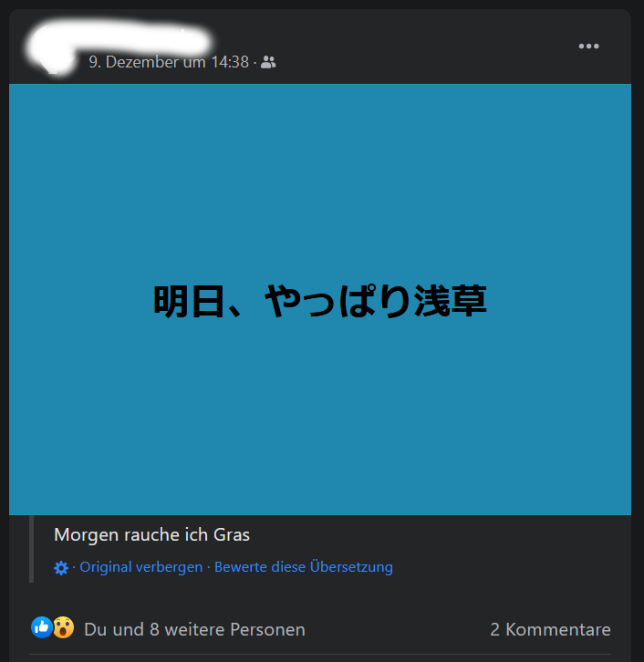The image size is (644, 662).
Task: Click the やっぱり hiragana in the post
Action: (338, 301)
